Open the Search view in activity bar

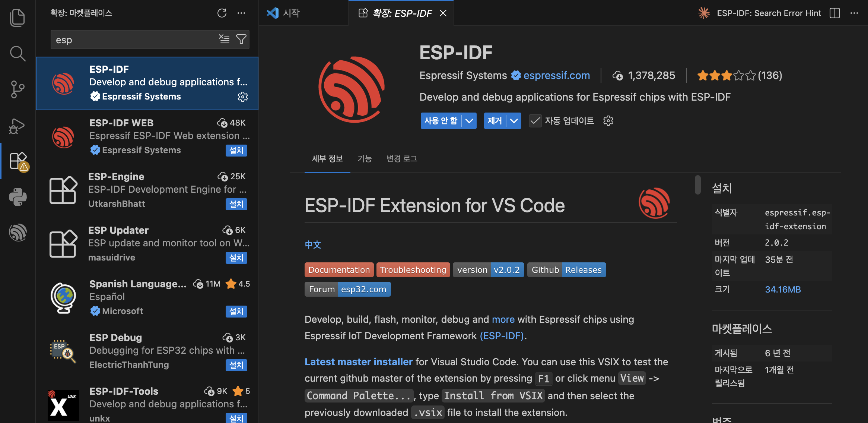point(18,53)
